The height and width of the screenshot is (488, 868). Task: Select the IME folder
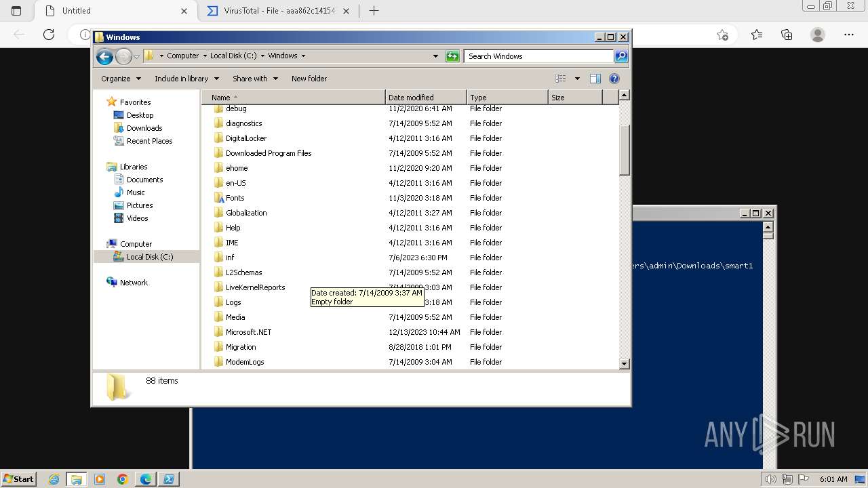coord(232,243)
